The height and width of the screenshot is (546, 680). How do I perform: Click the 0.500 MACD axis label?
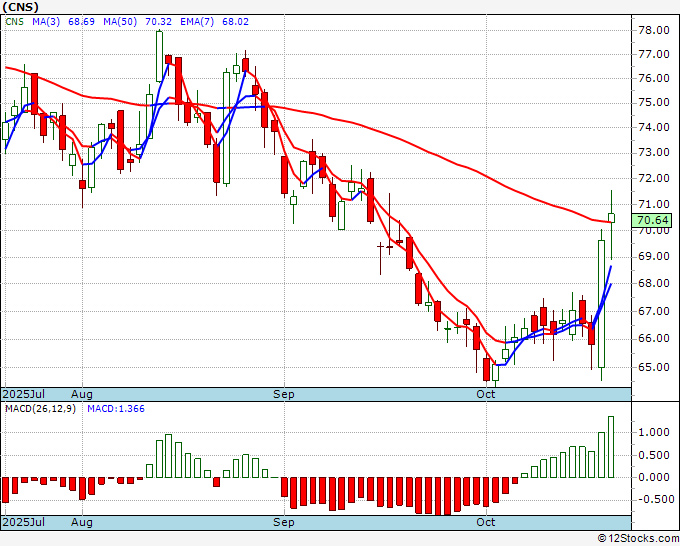click(654, 455)
